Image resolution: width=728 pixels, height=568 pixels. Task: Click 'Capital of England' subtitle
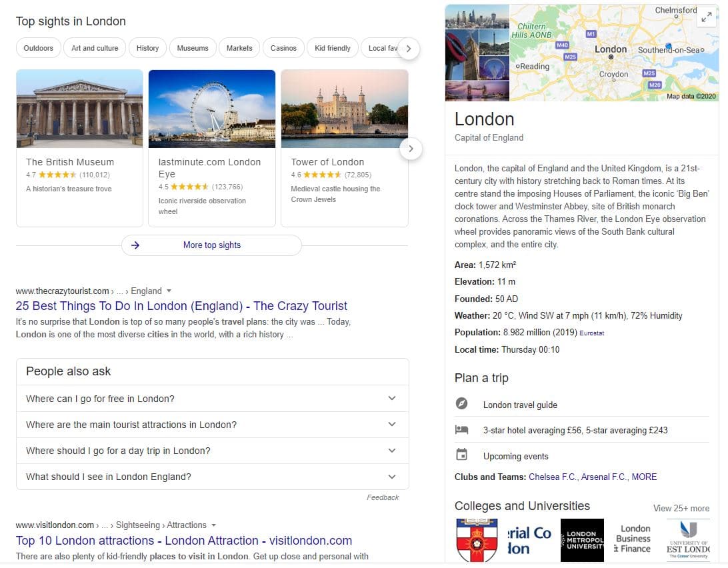pyautogui.click(x=489, y=138)
